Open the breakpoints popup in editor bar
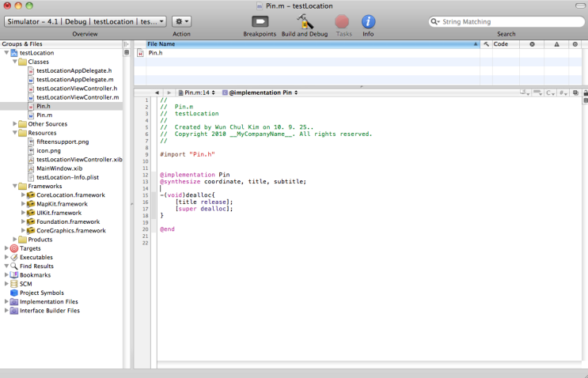588x378 pixels. point(538,93)
